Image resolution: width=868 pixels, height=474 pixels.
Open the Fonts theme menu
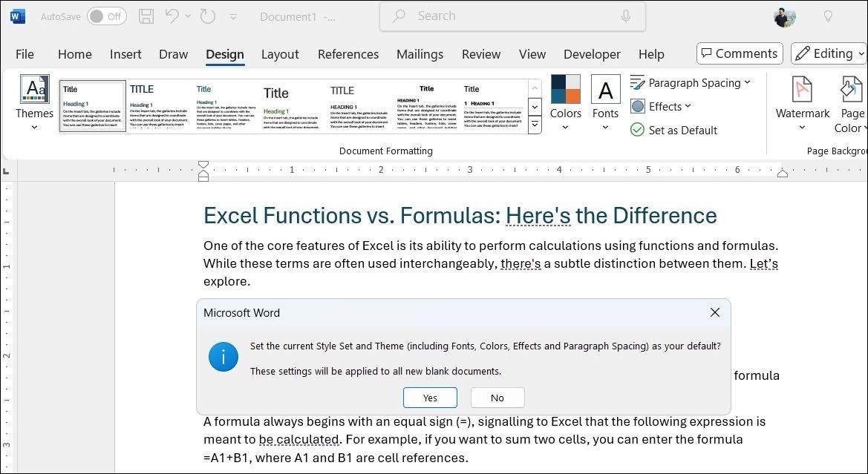click(606, 104)
